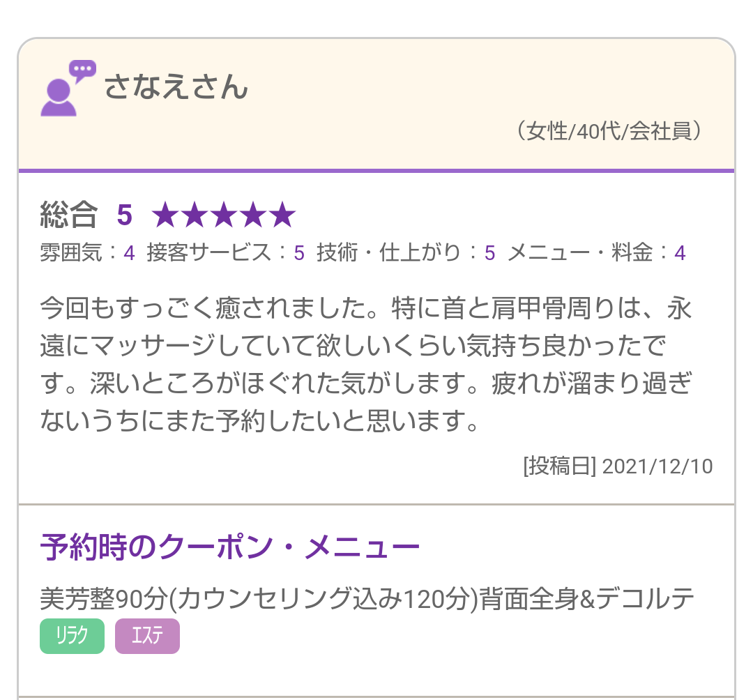Click the 総合 label
This screenshot has height=700, width=753.
click(68, 215)
